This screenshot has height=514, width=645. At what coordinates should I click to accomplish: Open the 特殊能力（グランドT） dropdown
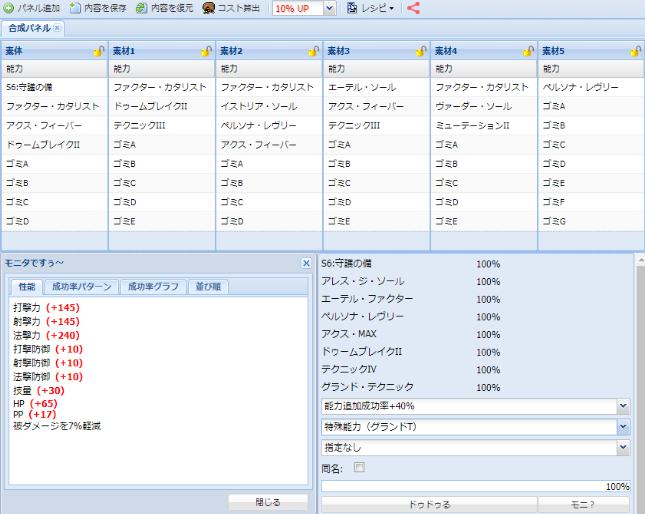pyautogui.click(x=624, y=427)
